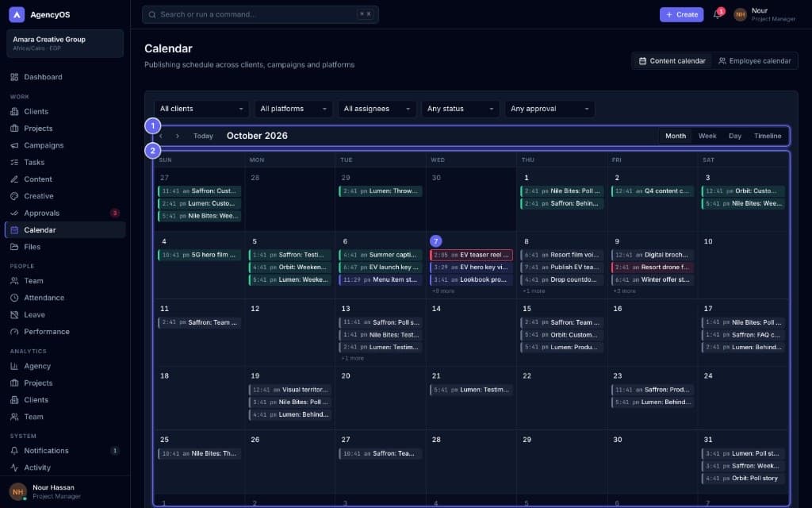Open the red EV teaser reel event
This screenshot has height=508, width=812.
(471, 255)
